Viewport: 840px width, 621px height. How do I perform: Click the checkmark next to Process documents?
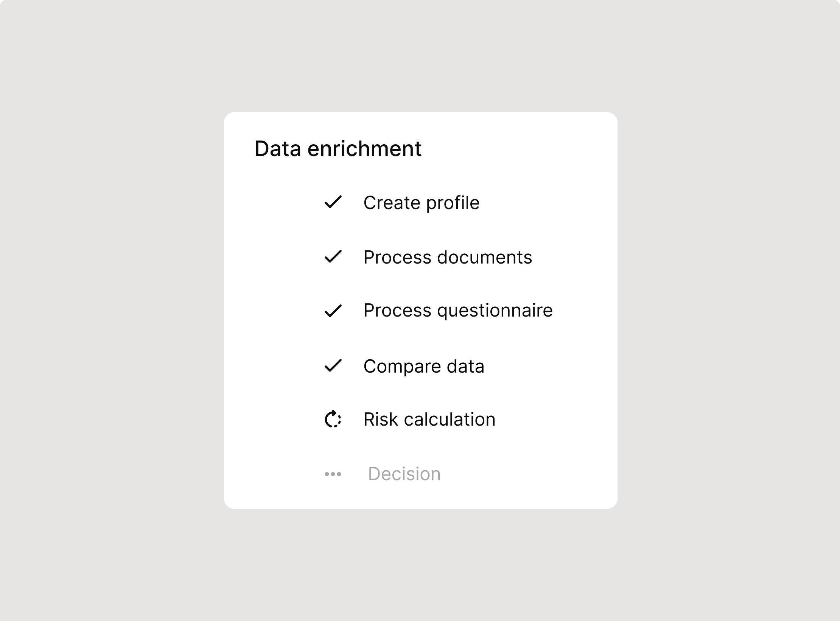[x=333, y=257]
